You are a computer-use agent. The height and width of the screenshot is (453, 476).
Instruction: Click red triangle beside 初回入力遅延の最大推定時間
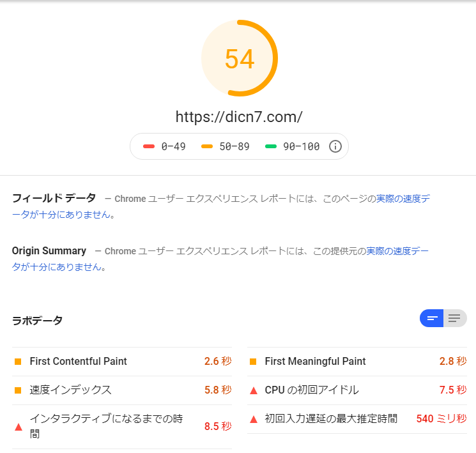pyautogui.click(x=253, y=419)
